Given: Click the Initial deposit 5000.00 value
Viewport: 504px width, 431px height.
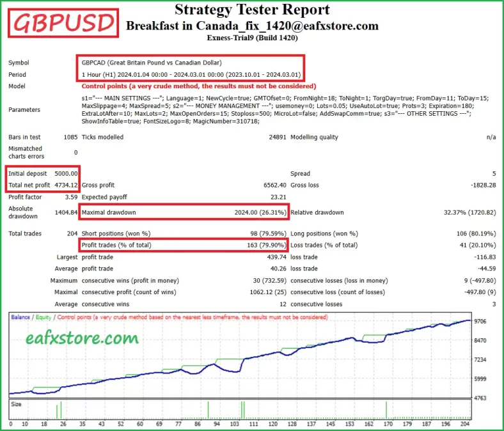Looking at the screenshot, I should [66, 173].
